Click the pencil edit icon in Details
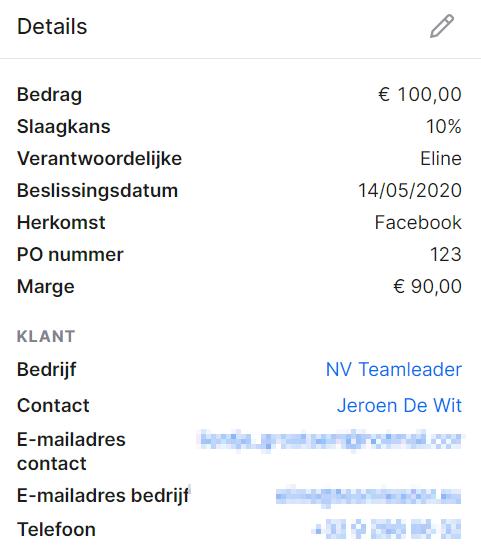Viewport: 481px width, 559px height. coord(442,26)
